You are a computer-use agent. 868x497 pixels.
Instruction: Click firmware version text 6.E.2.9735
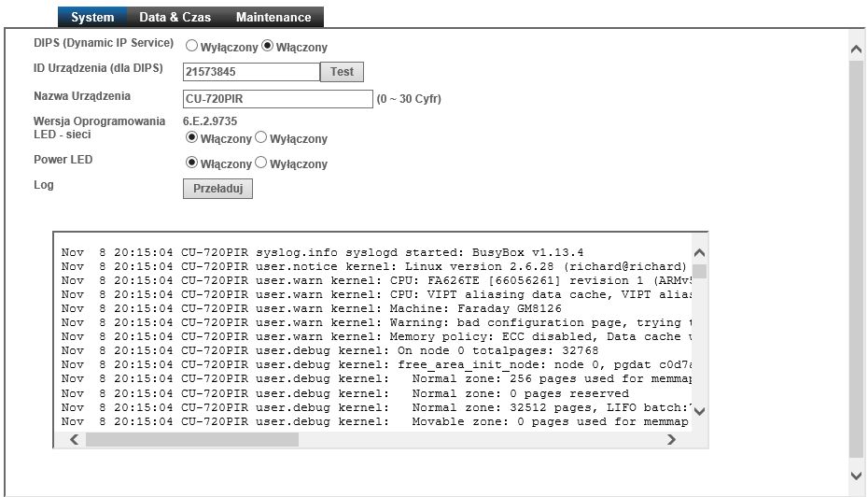(210, 121)
